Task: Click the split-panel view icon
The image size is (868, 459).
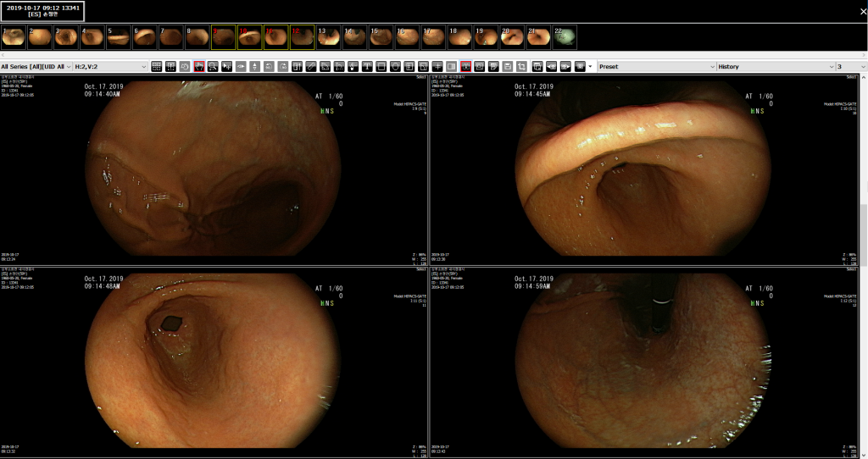Action: click(x=451, y=66)
